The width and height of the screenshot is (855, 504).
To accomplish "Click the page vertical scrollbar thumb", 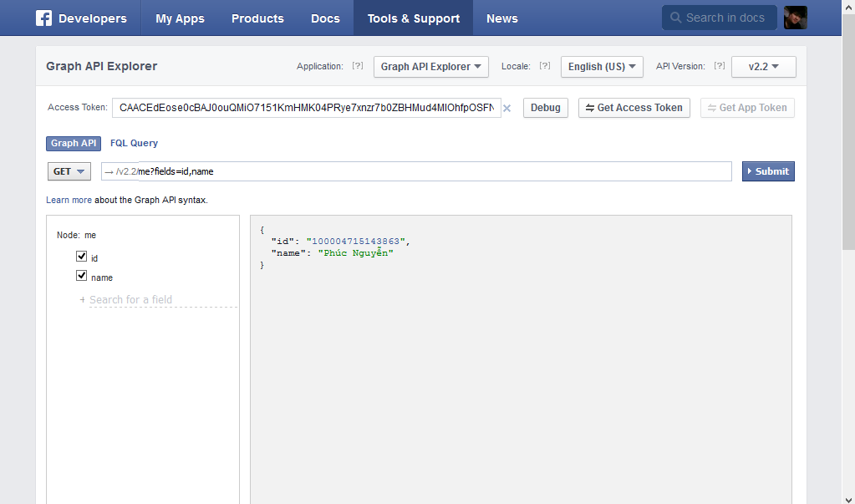I will (848, 133).
